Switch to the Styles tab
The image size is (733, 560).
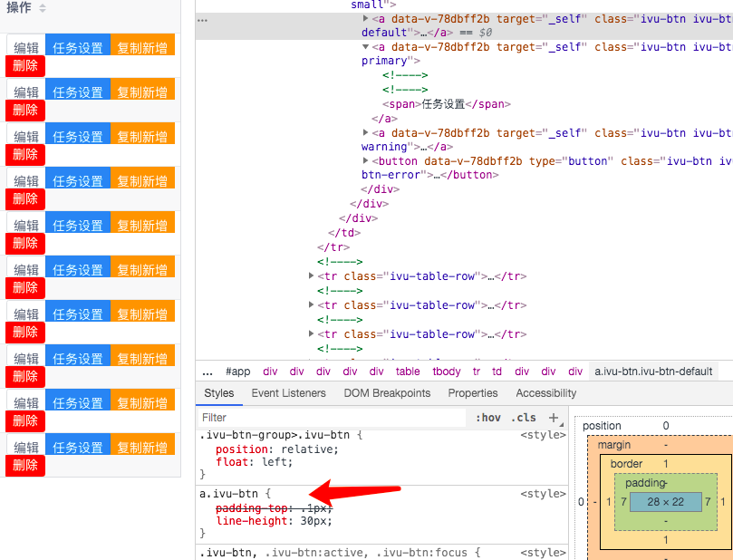[x=218, y=393]
